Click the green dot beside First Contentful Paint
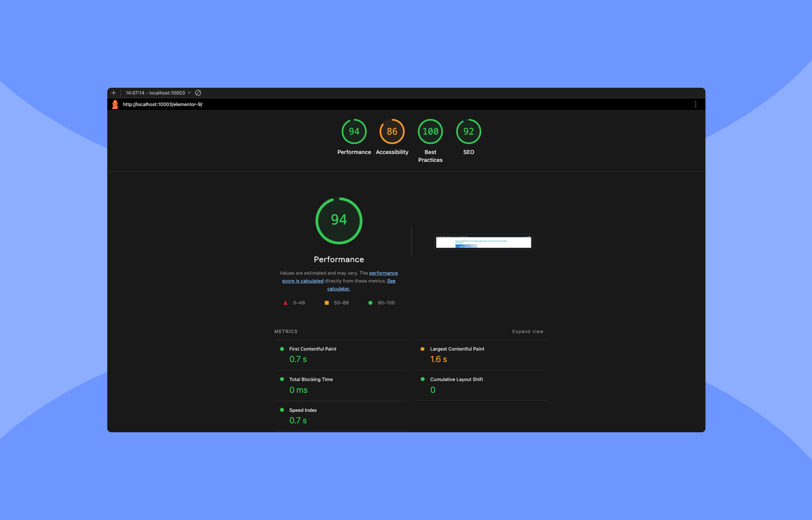812x520 pixels. [x=281, y=349]
